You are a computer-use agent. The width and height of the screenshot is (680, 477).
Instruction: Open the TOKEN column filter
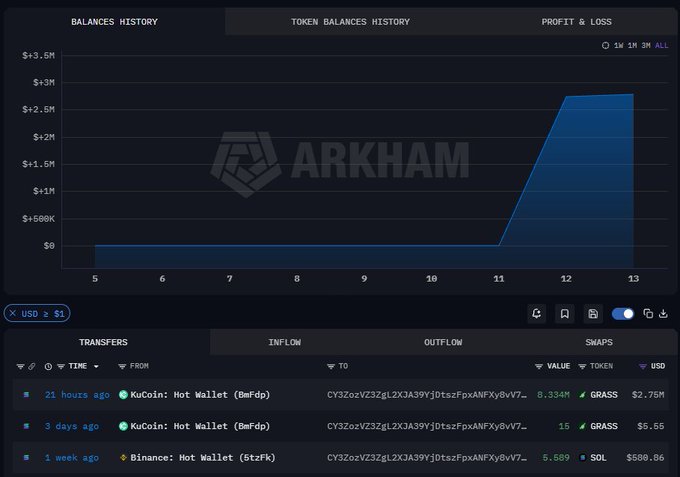click(x=582, y=366)
